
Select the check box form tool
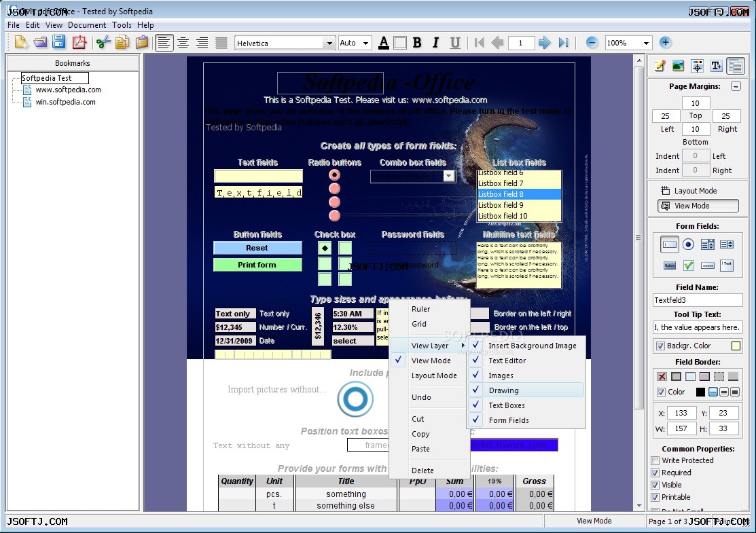coord(689,265)
